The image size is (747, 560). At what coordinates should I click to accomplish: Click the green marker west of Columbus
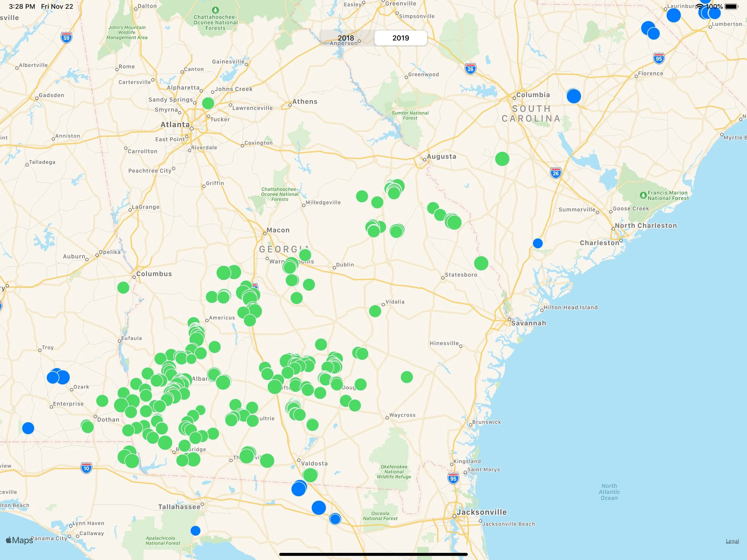(123, 287)
